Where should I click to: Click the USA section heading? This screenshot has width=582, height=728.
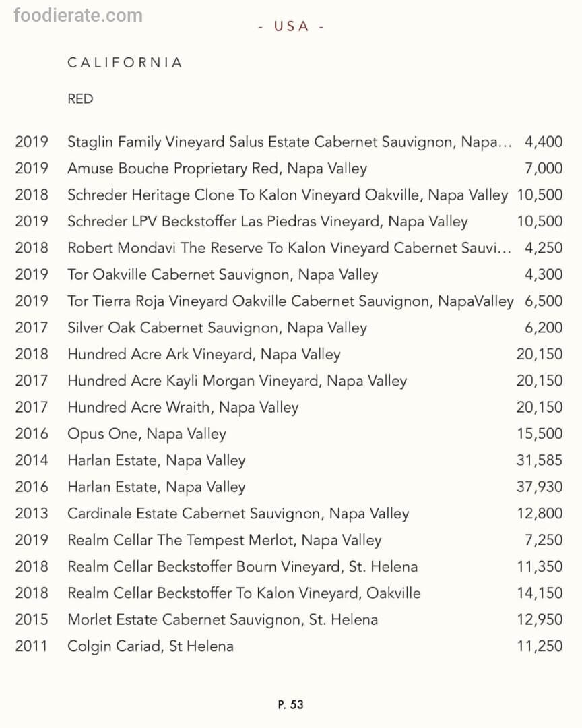point(291,26)
